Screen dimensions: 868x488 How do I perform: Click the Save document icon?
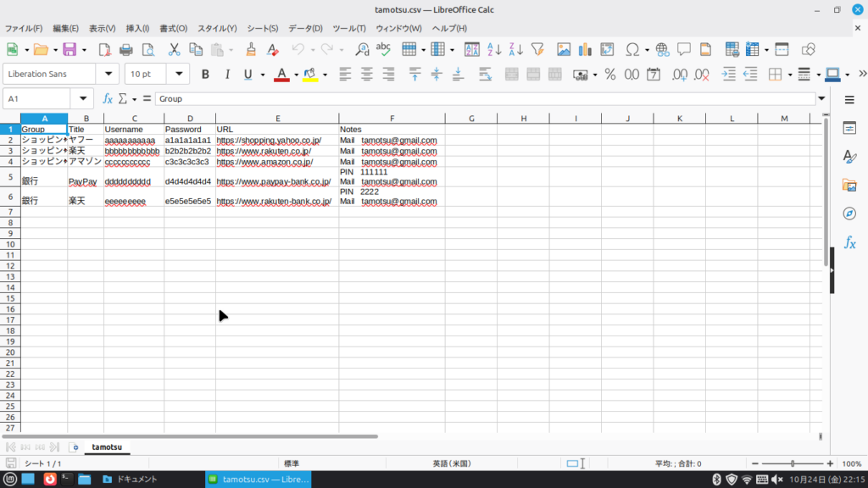70,49
